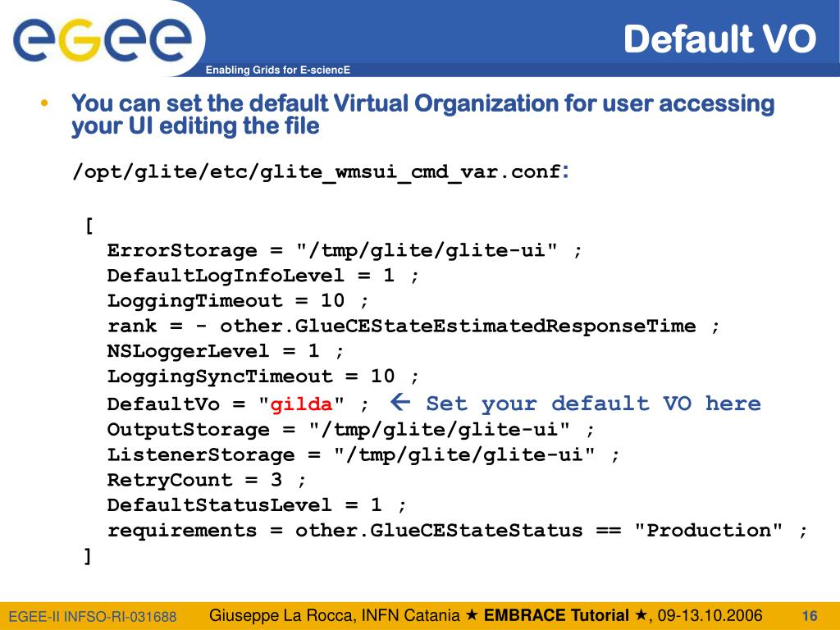Click the DefaultLogInfoLevel = 1 line
Viewport: 840px width, 630px height.
pyautogui.click(x=263, y=276)
